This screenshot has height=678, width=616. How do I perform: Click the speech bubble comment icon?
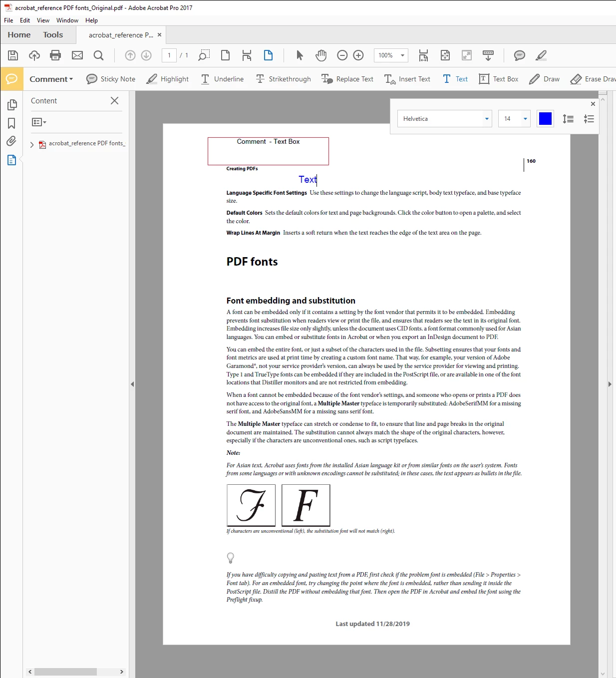[520, 55]
